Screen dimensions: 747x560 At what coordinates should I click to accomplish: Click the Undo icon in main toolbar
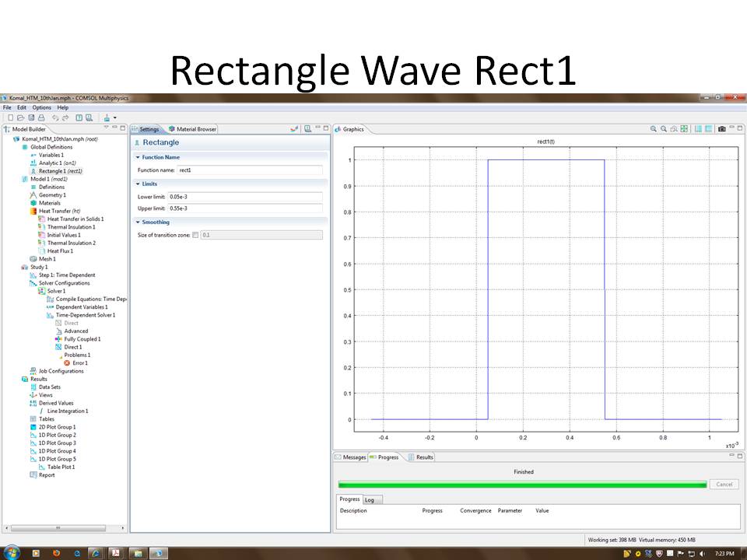pos(55,117)
